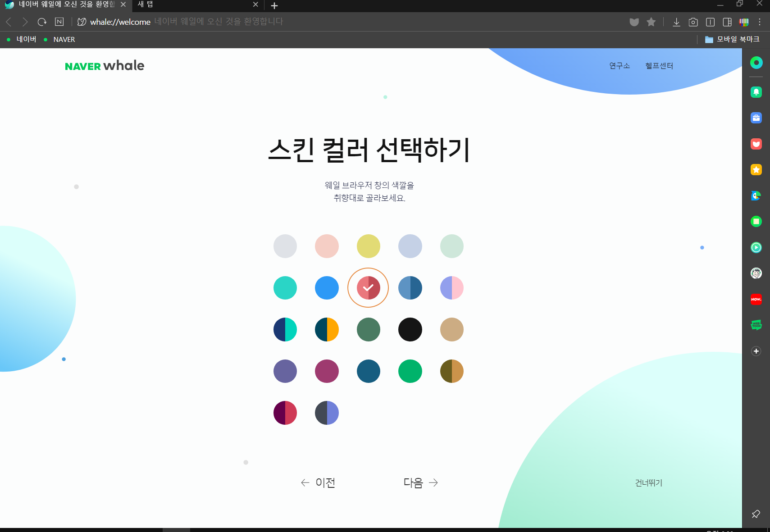Choose the bright blue skin color
Screen dimensions: 770x532
click(327, 288)
